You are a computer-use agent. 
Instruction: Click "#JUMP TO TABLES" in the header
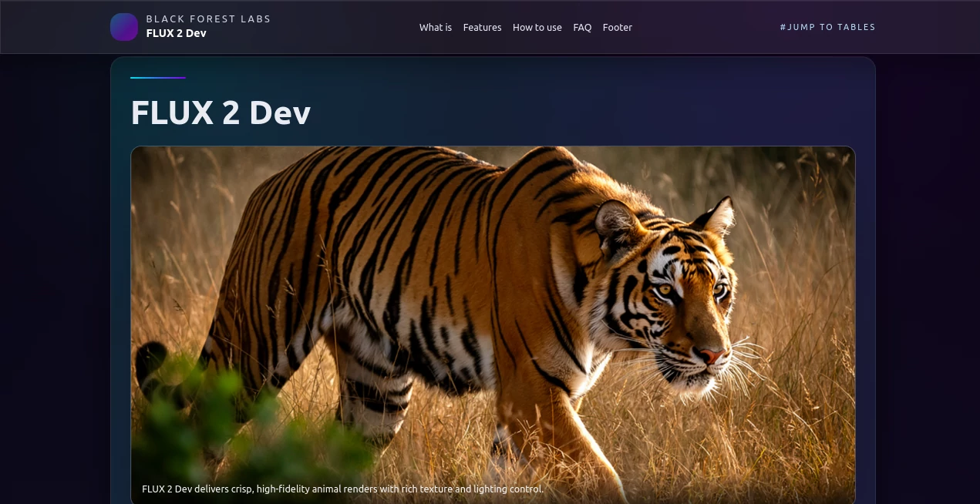pos(828,27)
